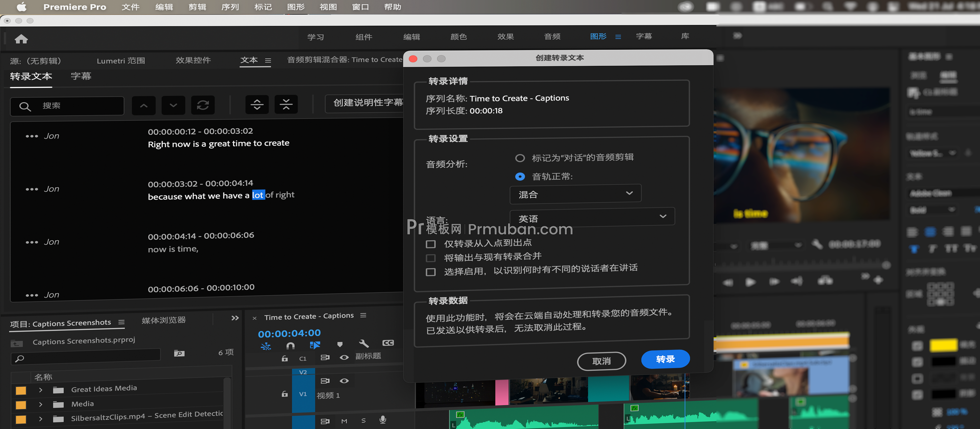Image resolution: width=980 pixels, height=429 pixels.
Task: Open the 图形 workspace hamburger menu
Action: [618, 37]
